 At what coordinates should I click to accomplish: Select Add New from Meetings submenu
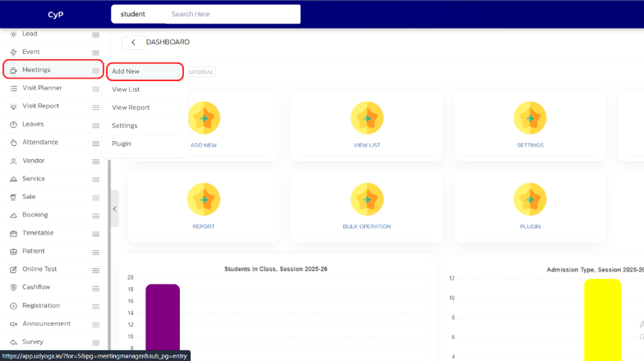coord(126,71)
